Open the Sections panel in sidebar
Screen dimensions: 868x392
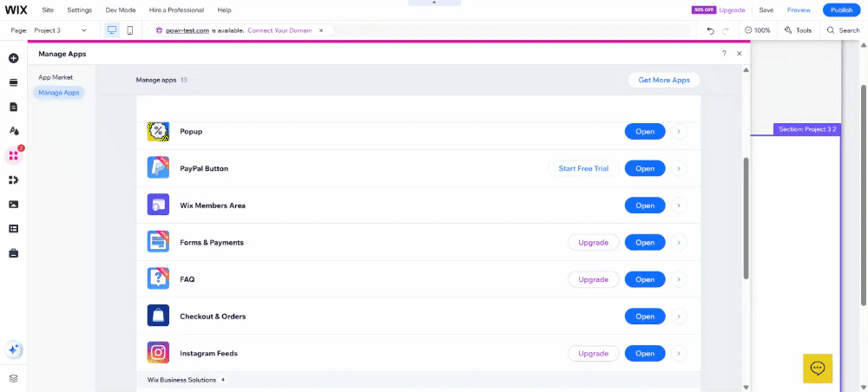coord(13,82)
